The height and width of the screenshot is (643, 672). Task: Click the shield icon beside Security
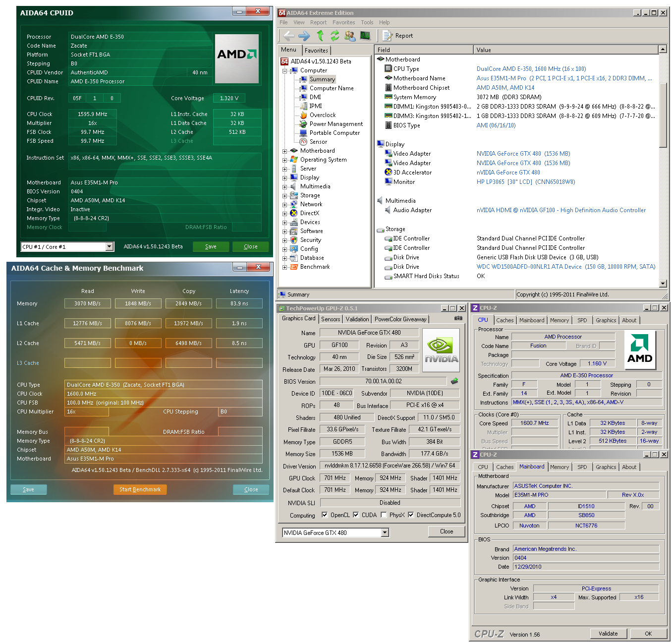(x=294, y=240)
